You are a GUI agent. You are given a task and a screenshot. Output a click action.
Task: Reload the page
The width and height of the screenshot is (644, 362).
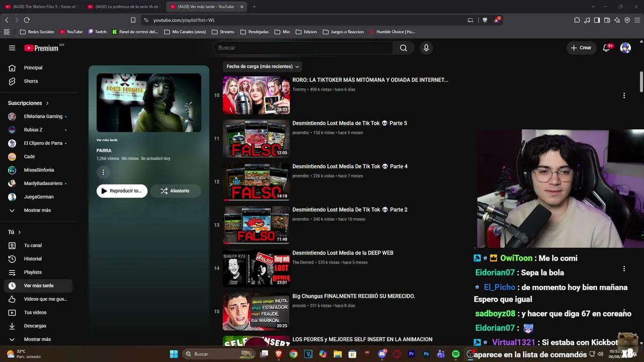click(27, 20)
